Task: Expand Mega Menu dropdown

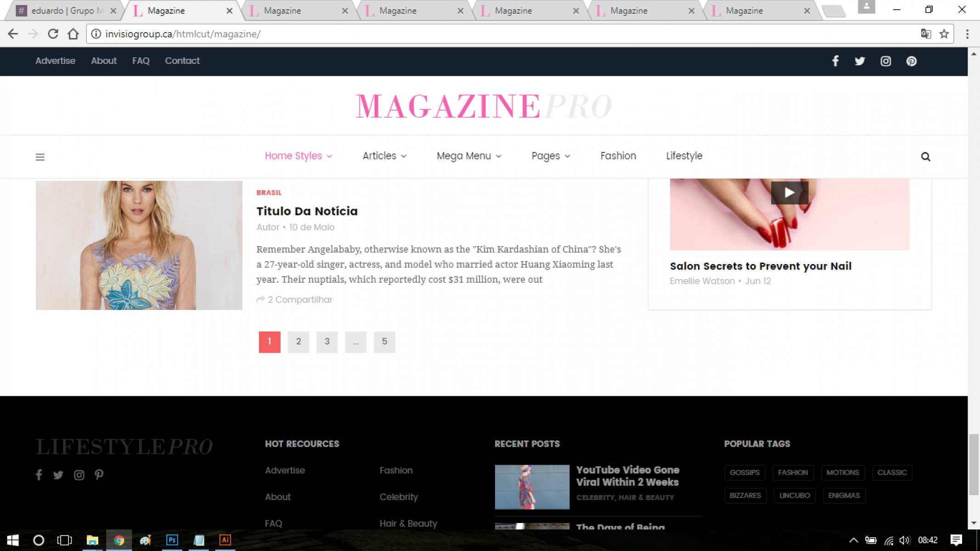Action: 469,156
